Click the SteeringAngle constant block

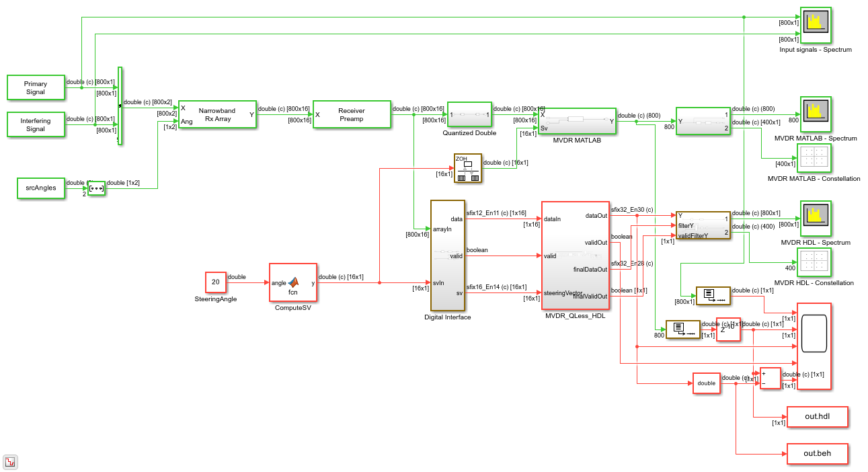[216, 282]
